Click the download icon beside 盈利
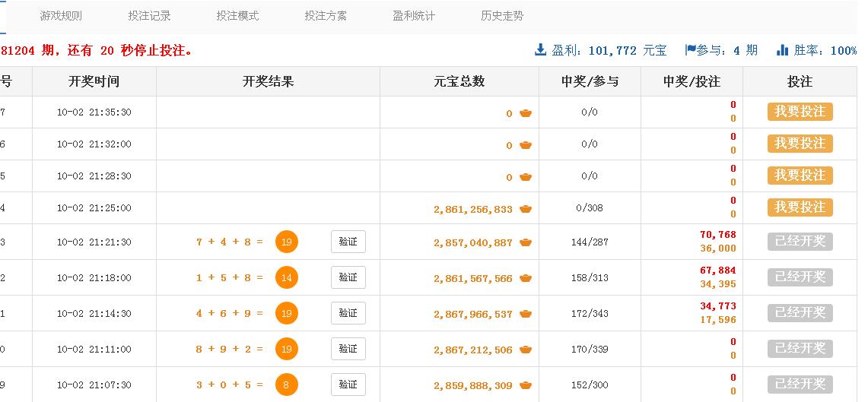The height and width of the screenshot is (402, 868). [541, 50]
